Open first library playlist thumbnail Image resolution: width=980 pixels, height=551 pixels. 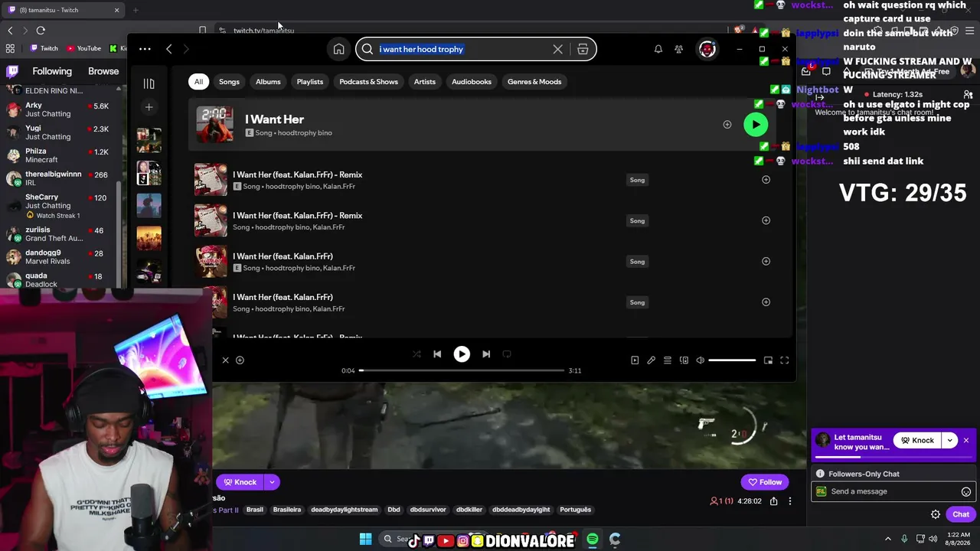pos(149,140)
